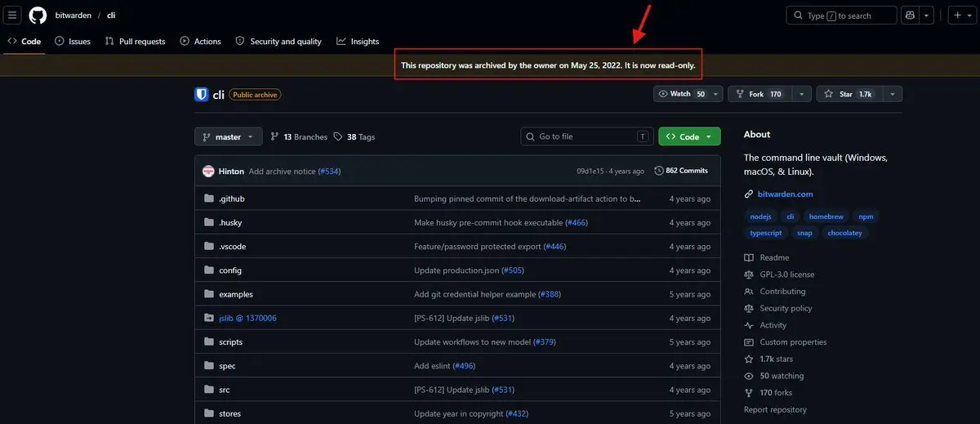Click the Report repository link

point(775,409)
